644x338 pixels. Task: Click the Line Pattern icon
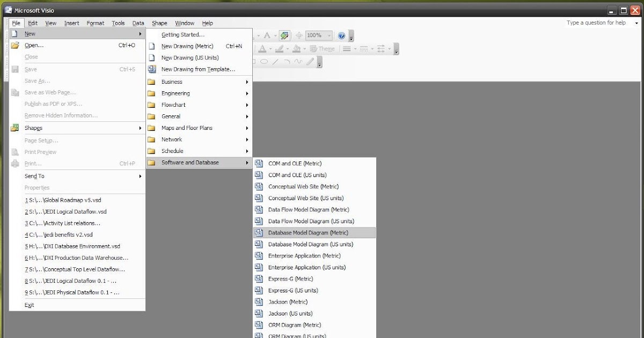[x=364, y=49]
